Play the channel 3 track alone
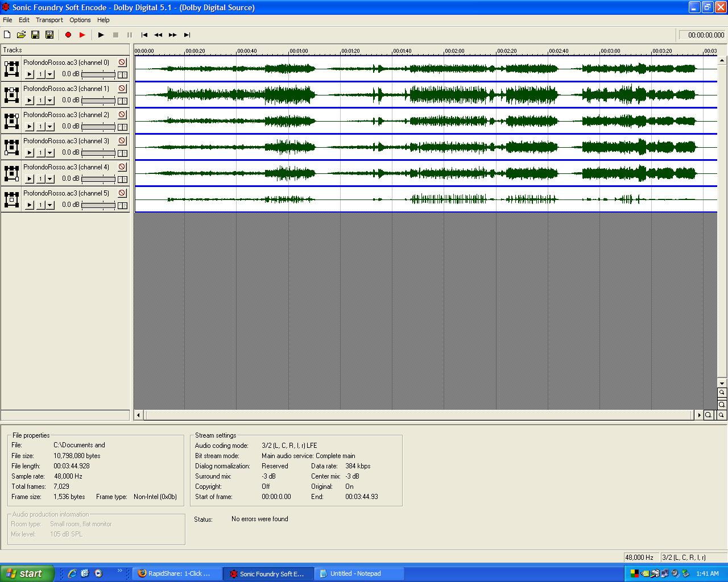Image resolution: width=728 pixels, height=582 pixels. click(30, 153)
